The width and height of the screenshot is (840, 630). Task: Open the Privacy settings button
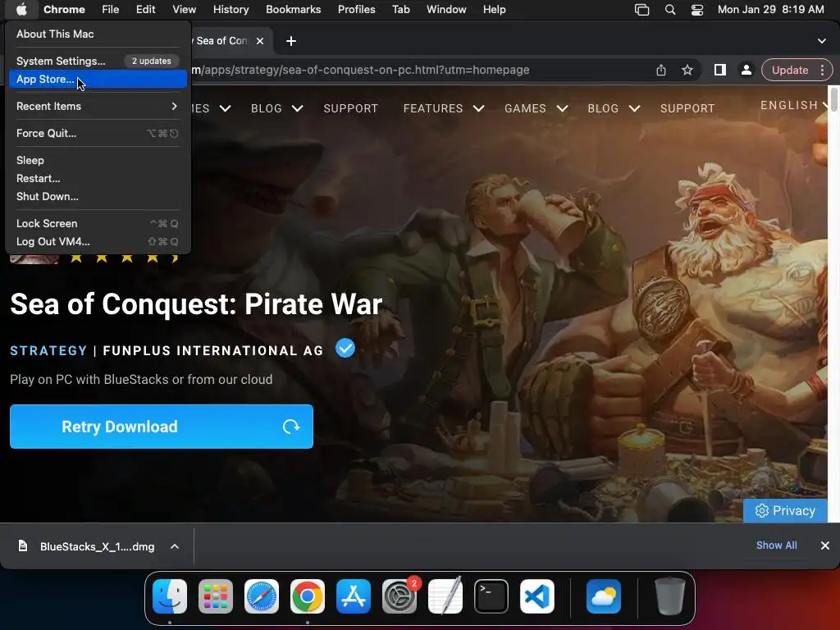[785, 510]
